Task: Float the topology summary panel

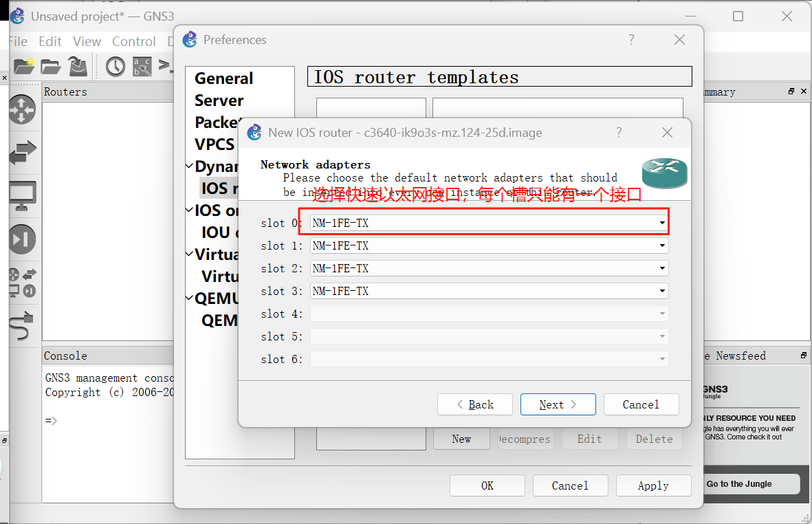Action: [791, 91]
